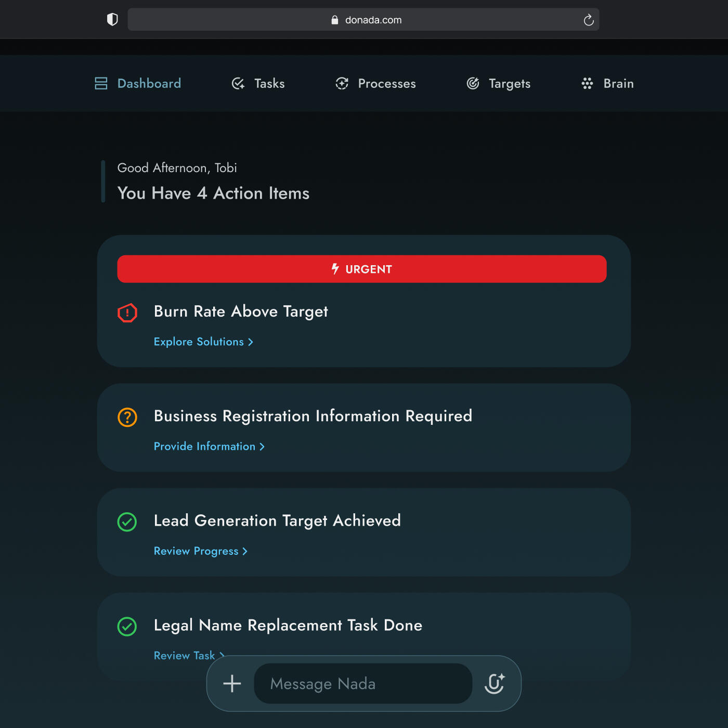The width and height of the screenshot is (728, 728).
Task: Click green check beside Legal Name Replacement
Action: (x=127, y=627)
